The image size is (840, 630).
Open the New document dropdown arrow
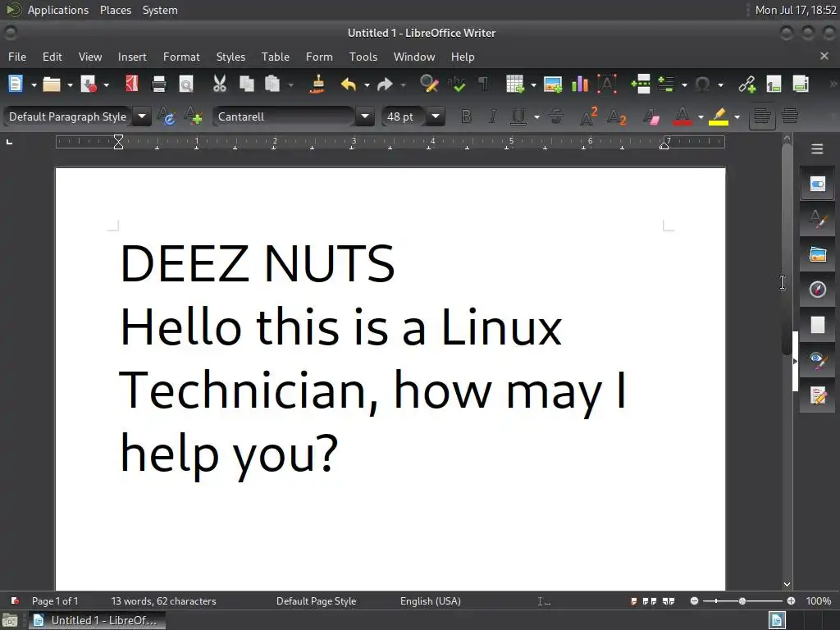34,84
